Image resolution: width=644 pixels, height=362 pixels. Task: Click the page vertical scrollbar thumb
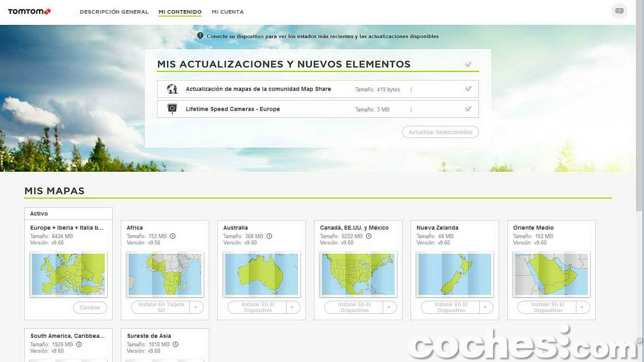(x=639, y=105)
